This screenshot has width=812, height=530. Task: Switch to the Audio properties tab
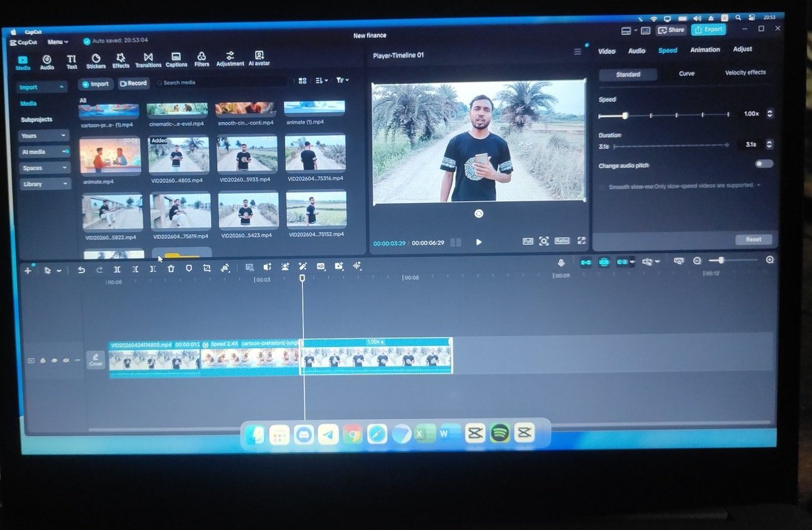(x=637, y=51)
